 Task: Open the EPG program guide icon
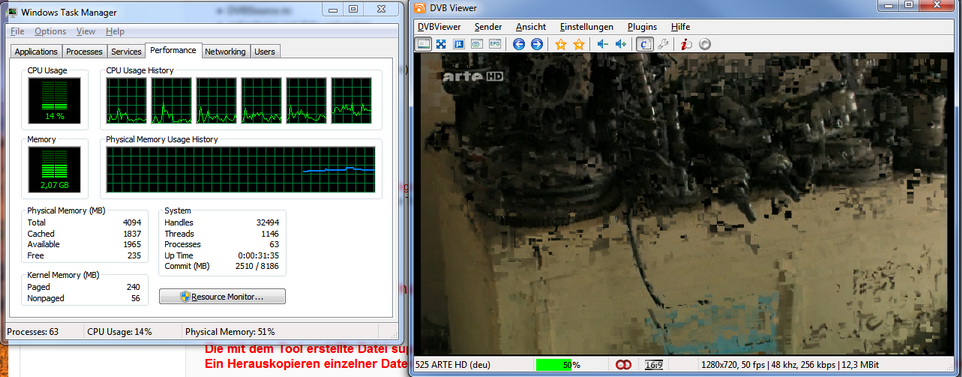[x=494, y=44]
